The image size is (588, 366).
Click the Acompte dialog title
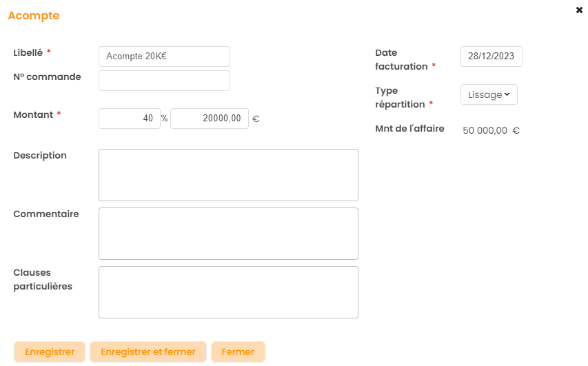[33, 15]
